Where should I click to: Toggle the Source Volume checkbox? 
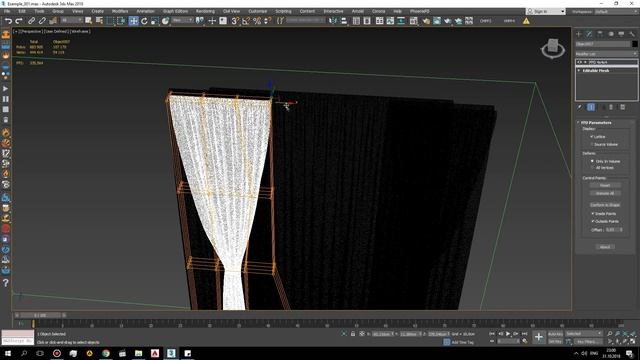pos(592,144)
